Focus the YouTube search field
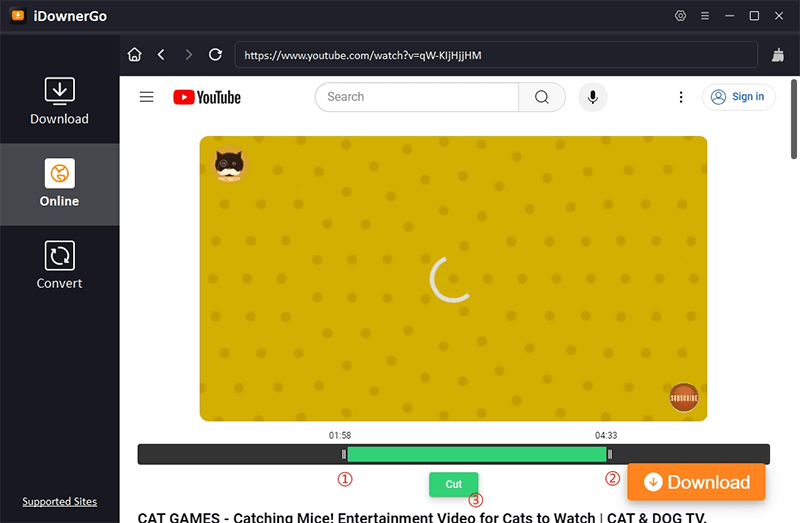 pyautogui.click(x=417, y=97)
